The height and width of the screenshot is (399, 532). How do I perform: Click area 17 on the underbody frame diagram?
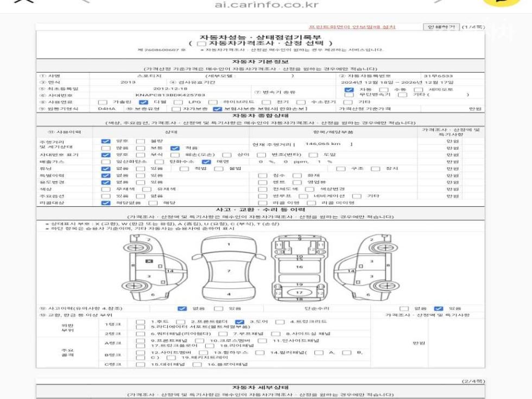(299, 293)
